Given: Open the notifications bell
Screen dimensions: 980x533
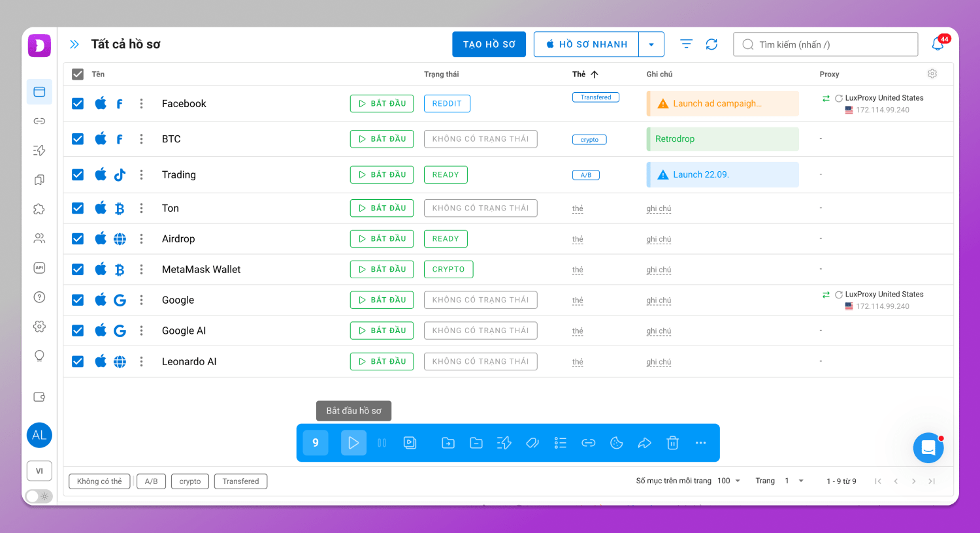Looking at the screenshot, I should click(x=938, y=44).
